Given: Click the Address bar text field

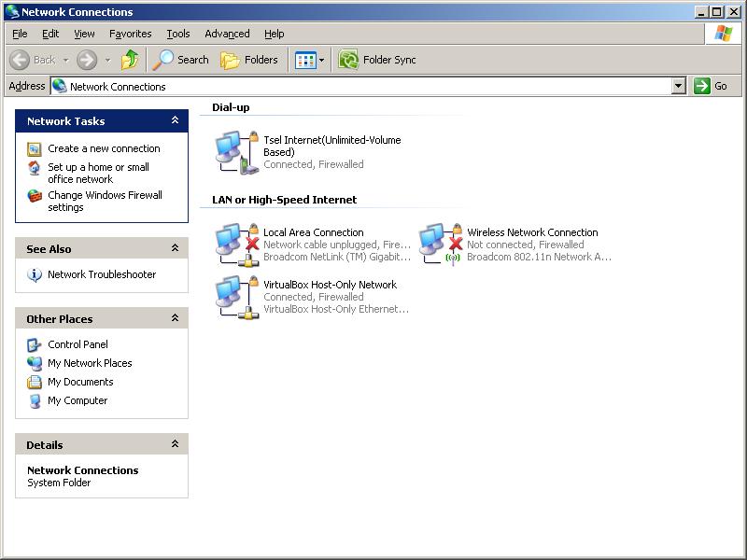Looking at the screenshot, I should pyautogui.click(x=360, y=86).
